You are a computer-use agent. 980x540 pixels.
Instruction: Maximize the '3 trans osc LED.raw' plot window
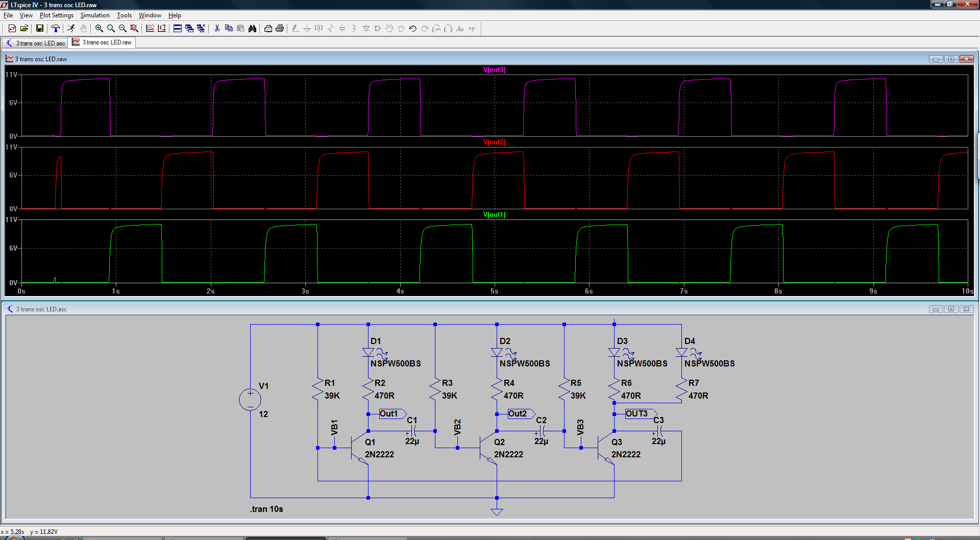(x=951, y=59)
